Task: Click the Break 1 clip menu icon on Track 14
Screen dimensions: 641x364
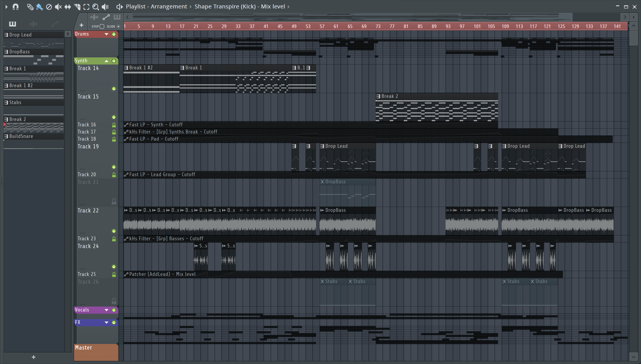Action: (182, 68)
